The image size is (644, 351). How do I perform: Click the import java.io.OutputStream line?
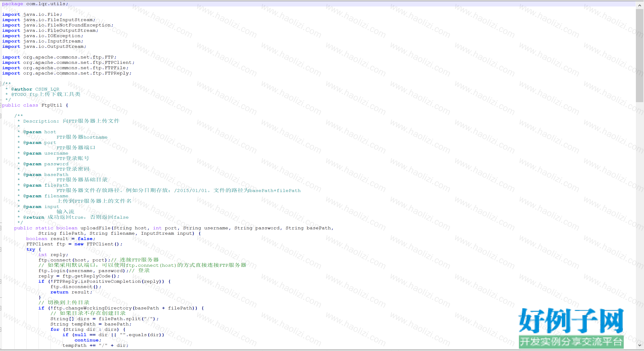coord(44,46)
